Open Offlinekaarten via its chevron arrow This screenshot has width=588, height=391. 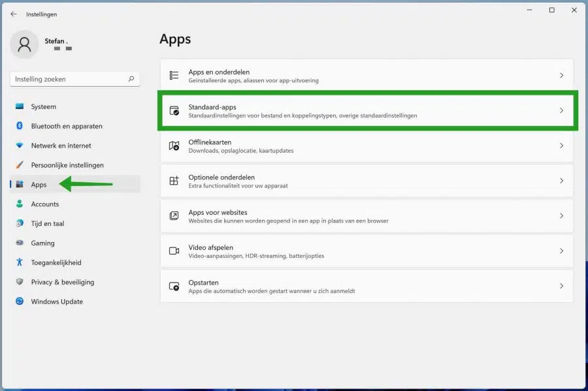click(x=561, y=146)
